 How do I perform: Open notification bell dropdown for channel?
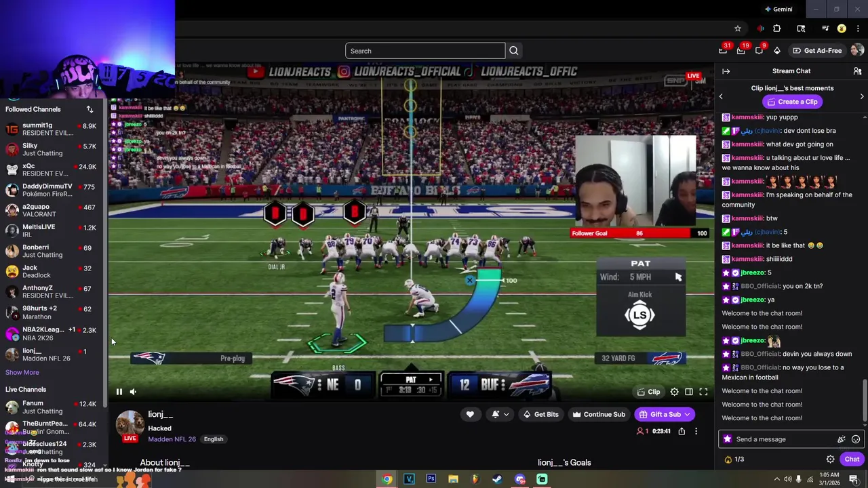point(499,414)
